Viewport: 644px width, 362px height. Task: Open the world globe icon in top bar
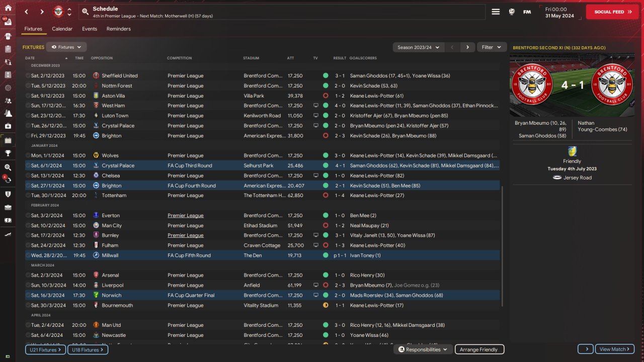pos(512,12)
